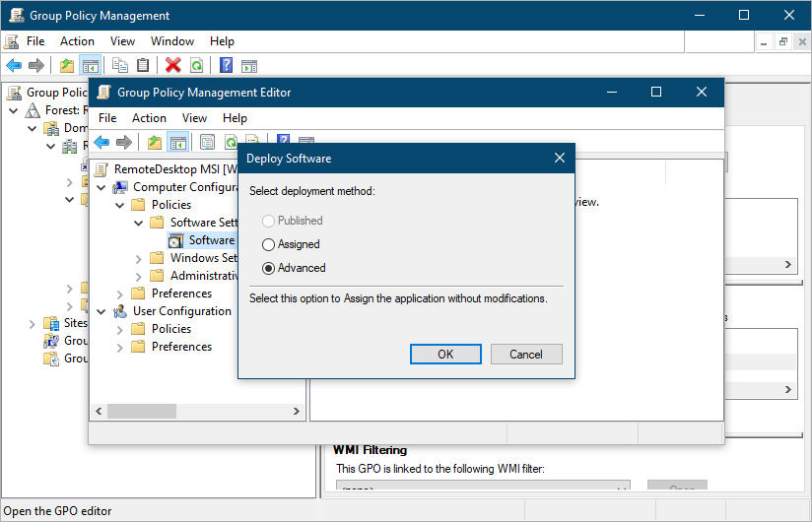This screenshot has height=522, width=812.
Task: Open the Window menu in Group Policy Management
Action: (172, 41)
